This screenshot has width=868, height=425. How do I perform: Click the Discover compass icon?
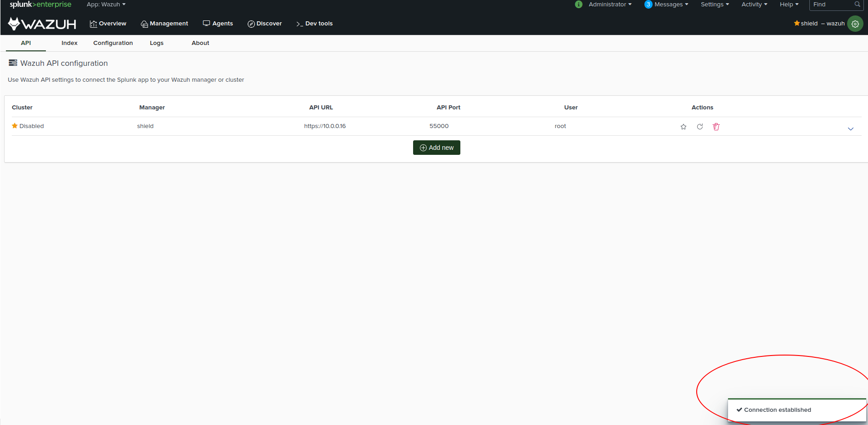click(251, 24)
